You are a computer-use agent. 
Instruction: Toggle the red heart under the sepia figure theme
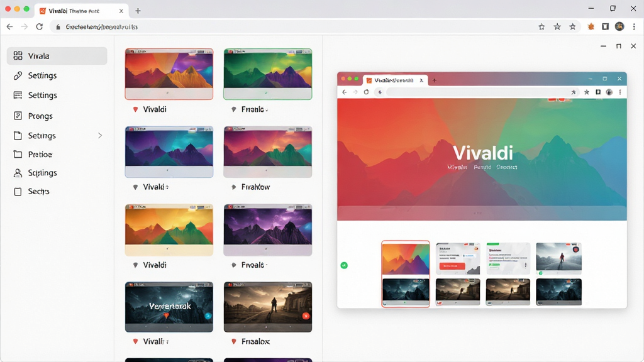[234, 341]
